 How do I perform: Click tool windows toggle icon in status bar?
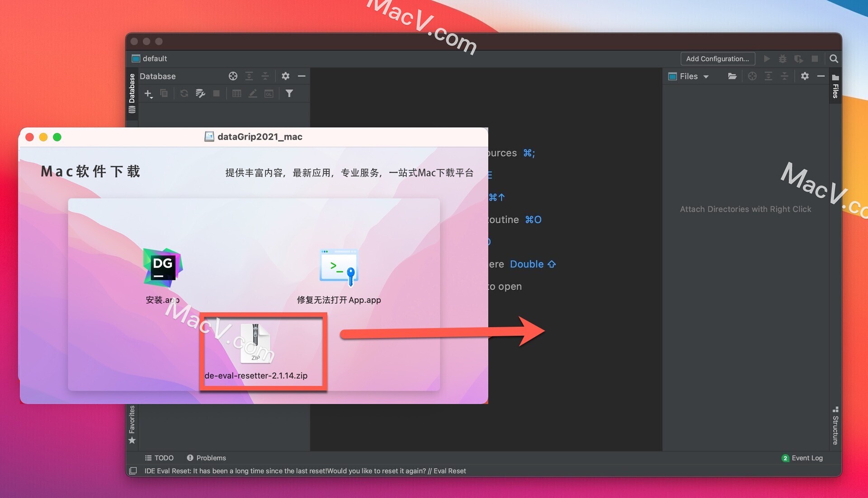point(133,471)
